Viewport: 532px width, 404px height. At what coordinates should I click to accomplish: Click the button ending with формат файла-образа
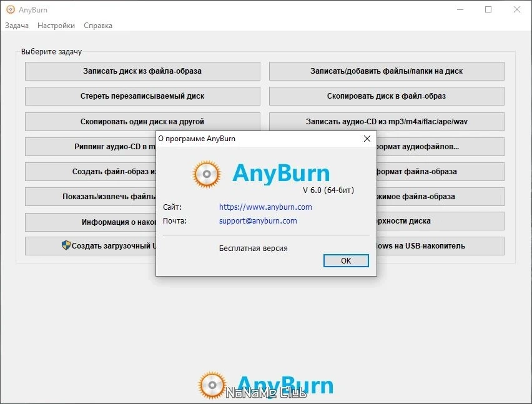pyautogui.click(x=440, y=172)
